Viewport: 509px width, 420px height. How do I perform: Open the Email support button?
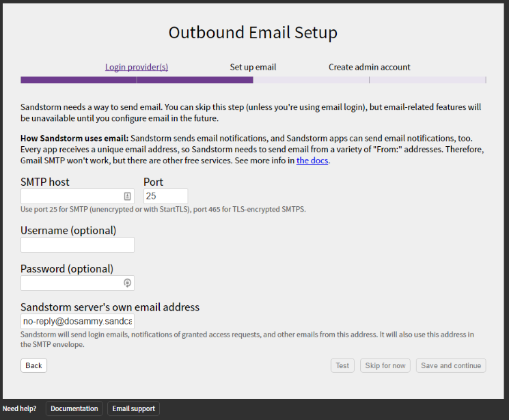[133, 408]
